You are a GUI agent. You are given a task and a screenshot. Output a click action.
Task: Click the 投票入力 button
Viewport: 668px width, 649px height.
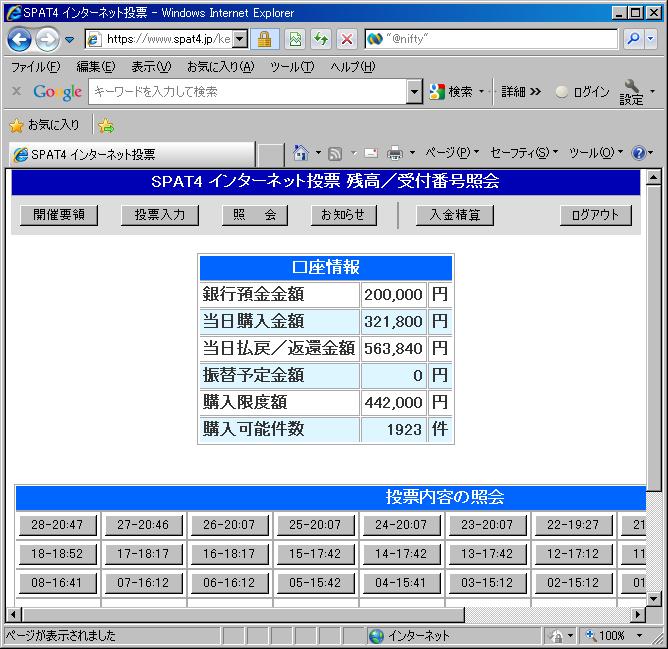point(160,215)
